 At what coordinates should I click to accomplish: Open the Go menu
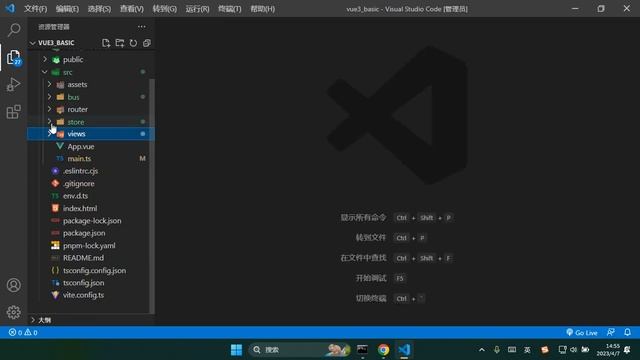point(164,9)
